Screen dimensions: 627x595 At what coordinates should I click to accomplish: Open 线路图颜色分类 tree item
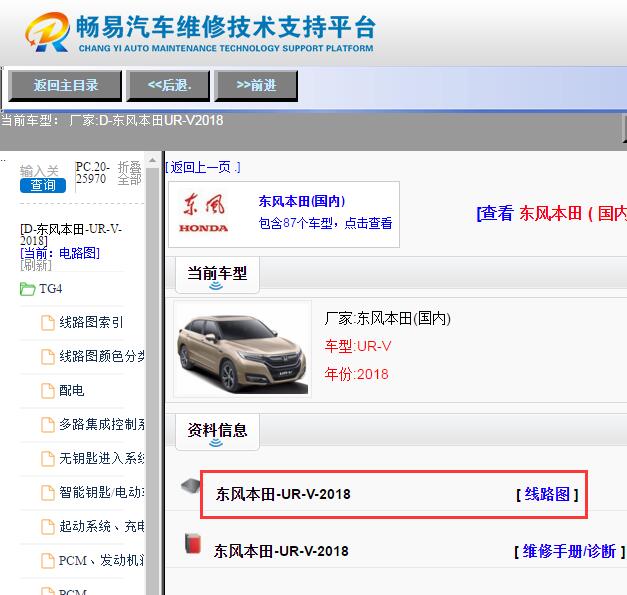pos(102,356)
